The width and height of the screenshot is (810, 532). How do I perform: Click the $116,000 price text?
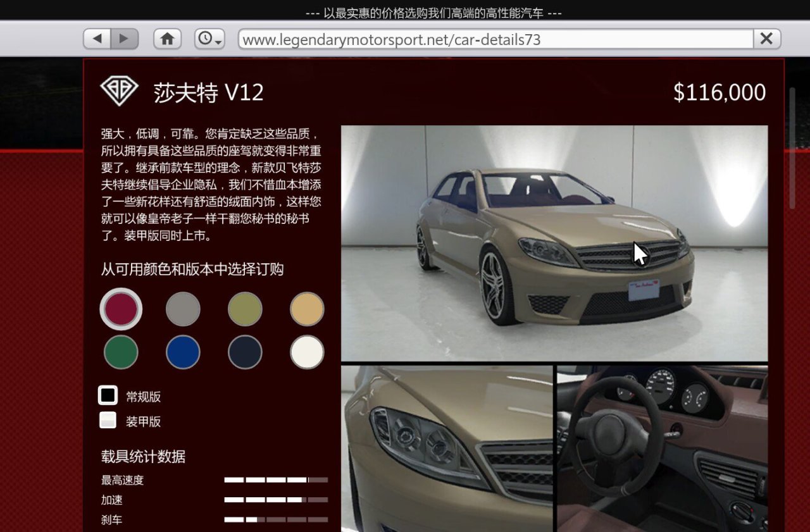(720, 92)
